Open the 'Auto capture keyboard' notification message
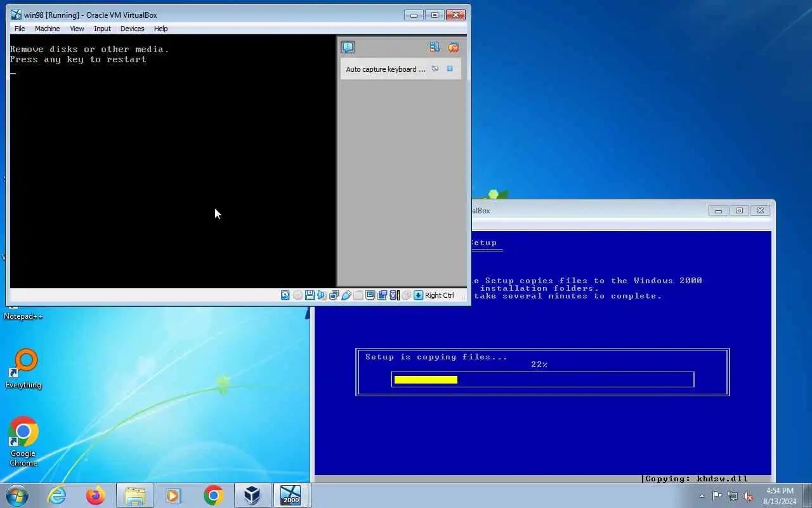 coord(386,69)
